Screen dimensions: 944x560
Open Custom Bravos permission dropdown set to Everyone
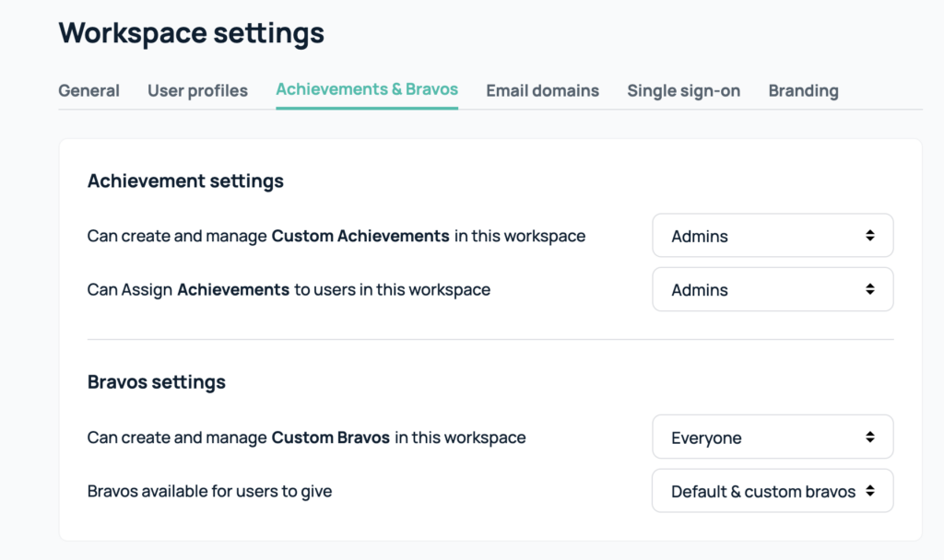[x=773, y=437]
